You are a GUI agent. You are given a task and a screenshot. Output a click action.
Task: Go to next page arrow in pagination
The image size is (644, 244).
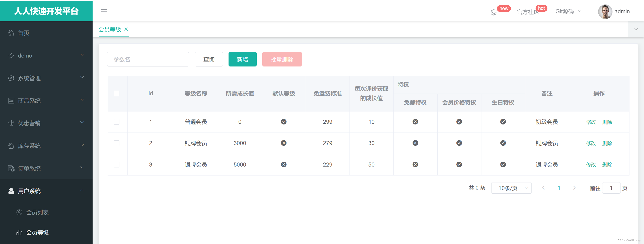[574, 188]
